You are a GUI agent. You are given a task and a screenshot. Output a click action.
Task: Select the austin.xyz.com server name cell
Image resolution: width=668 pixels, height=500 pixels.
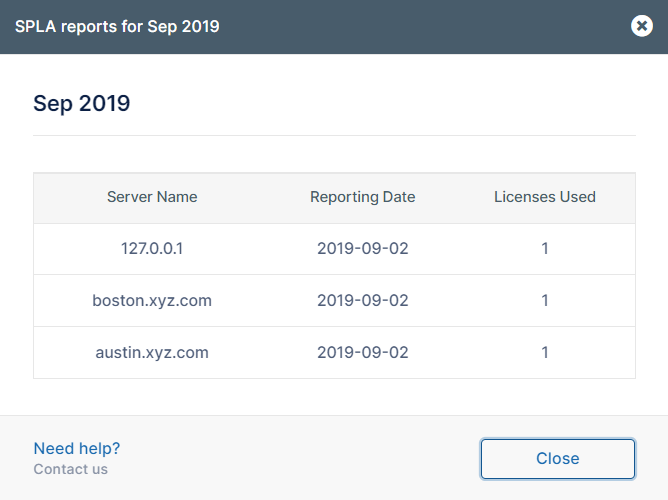coord(152,352)
